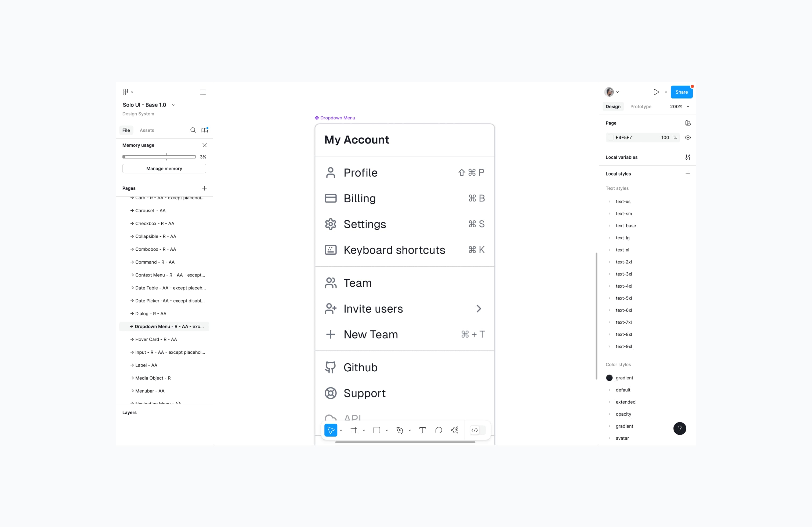Click the New Team menu item
Screen dimensions: 812x527
point(405,334)
